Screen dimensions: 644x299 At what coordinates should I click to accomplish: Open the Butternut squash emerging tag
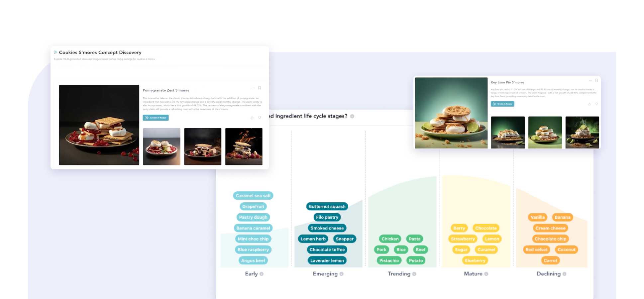tap(327, 207)
